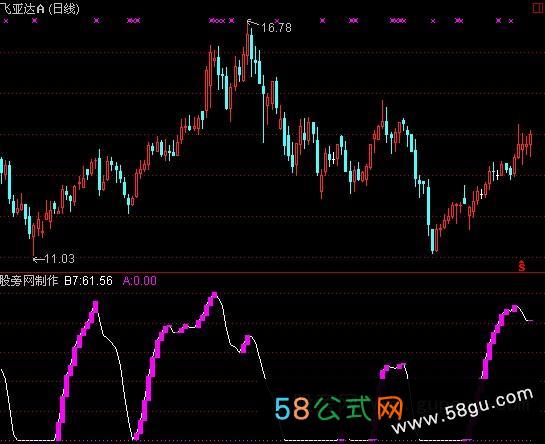Click the last magenta cross marker on the right
The image size is (545, 444).
[x=511, y=21]
